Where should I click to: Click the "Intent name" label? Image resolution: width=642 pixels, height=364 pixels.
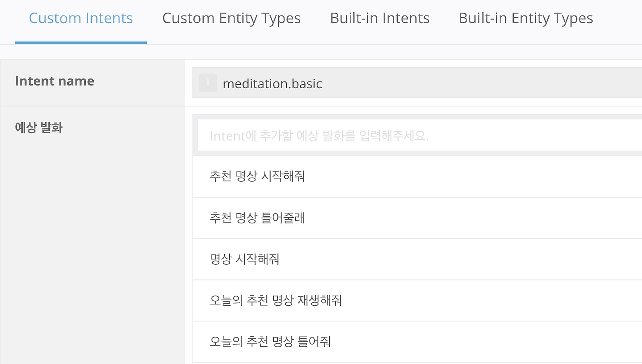click(x=55, y=81)
